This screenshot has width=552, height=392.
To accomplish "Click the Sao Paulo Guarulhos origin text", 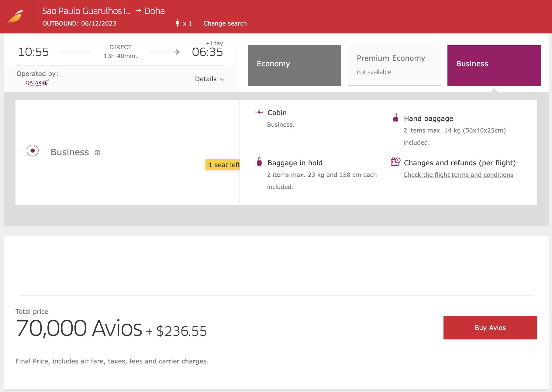I will point(86,11).
